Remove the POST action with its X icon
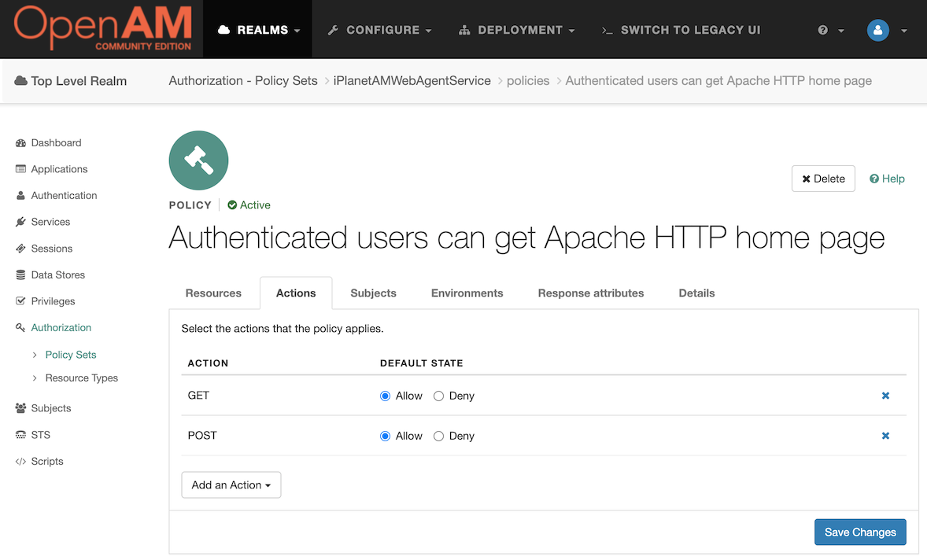 coord(885,436)
